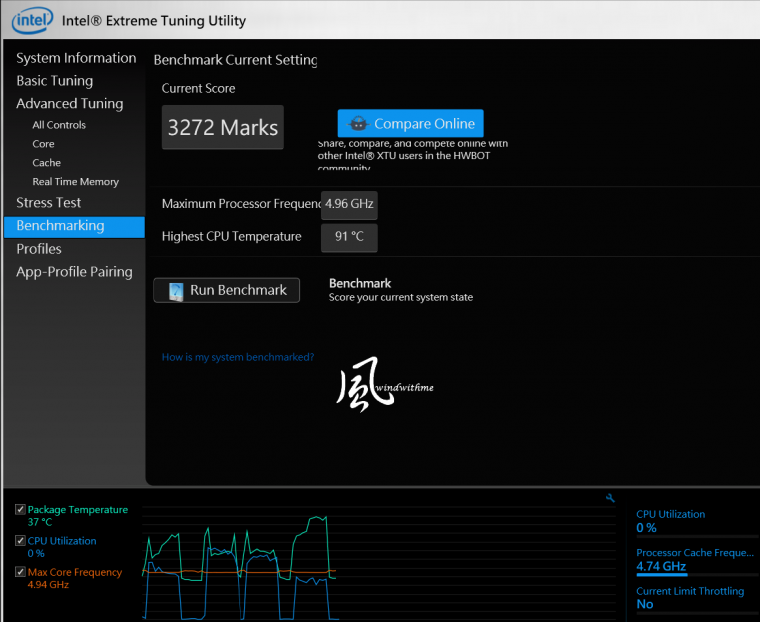The width and height of the screenshot is (760, 622).
Task: Open the System Information page
Action: point(76,58)
